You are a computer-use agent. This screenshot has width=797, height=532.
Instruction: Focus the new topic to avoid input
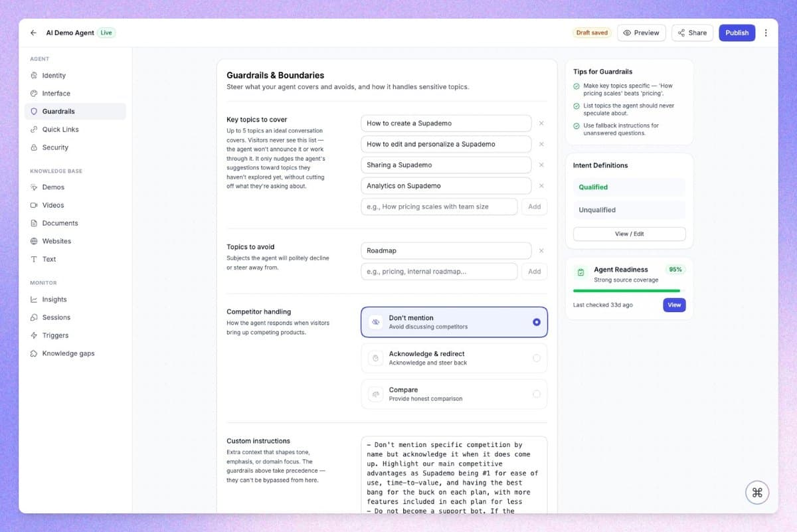point(439,271)
